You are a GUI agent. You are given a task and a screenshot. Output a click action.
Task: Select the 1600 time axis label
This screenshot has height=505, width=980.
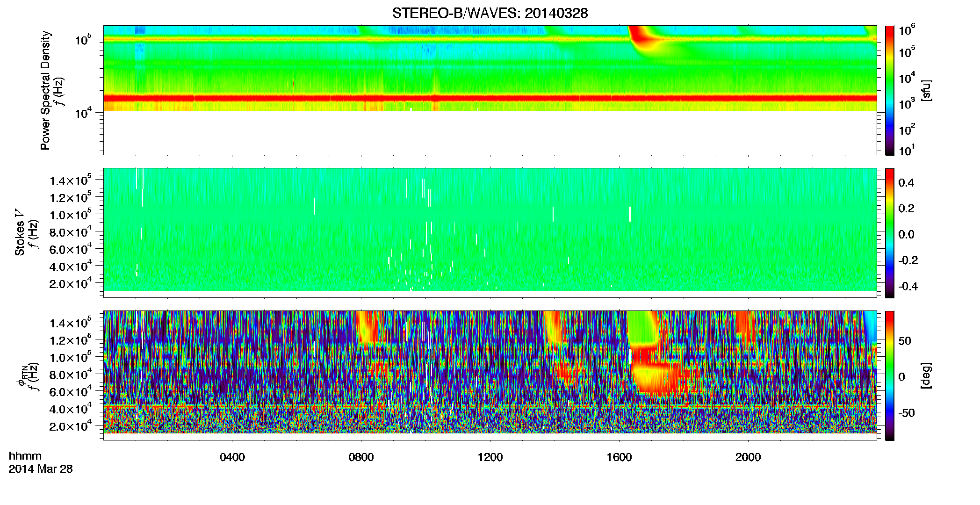[x=619, y=457]
